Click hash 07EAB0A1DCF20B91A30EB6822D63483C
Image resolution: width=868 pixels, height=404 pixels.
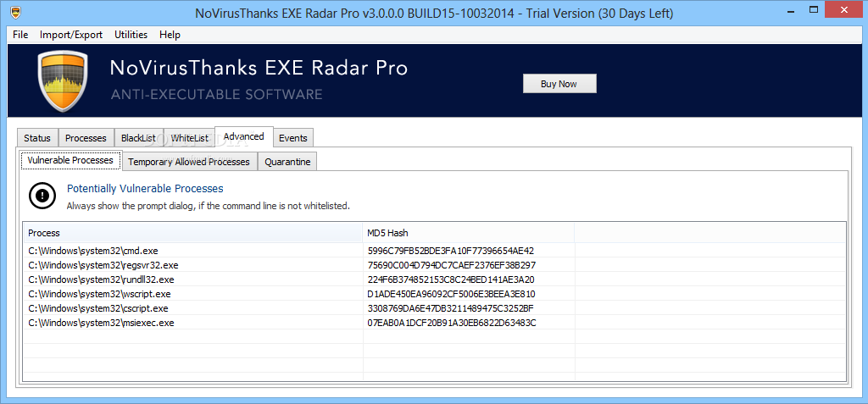[x=451, y=323]
